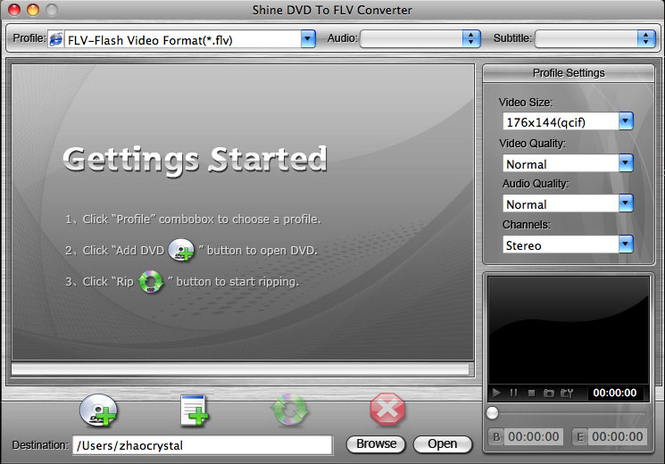Open the Audio track dropdown

tap(471, 39)
